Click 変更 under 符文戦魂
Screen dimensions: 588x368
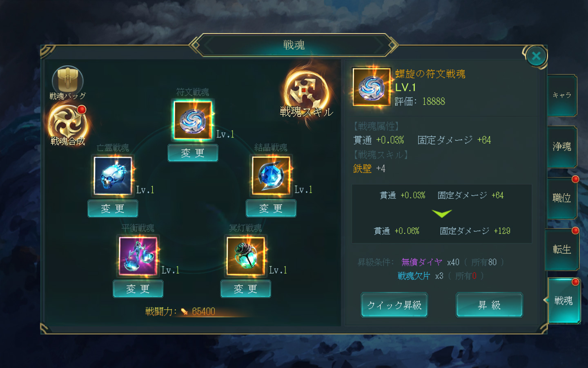pyautogui.click(x=193, y=153)
